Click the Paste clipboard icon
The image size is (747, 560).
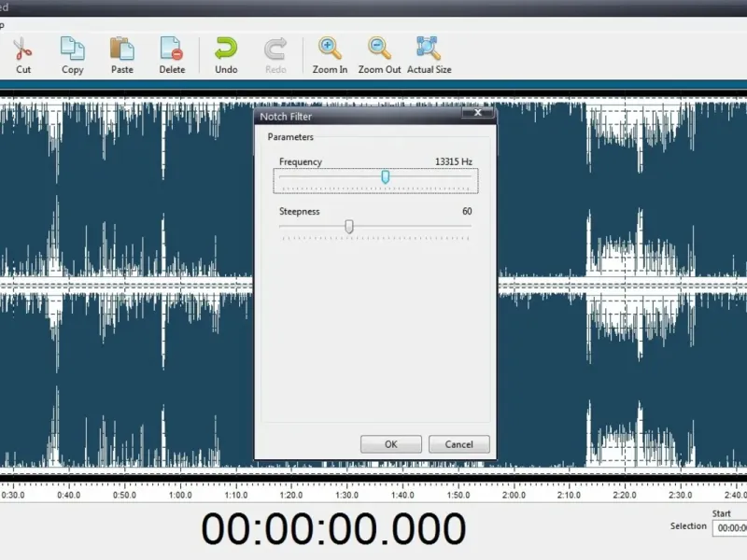click(121, 48)
